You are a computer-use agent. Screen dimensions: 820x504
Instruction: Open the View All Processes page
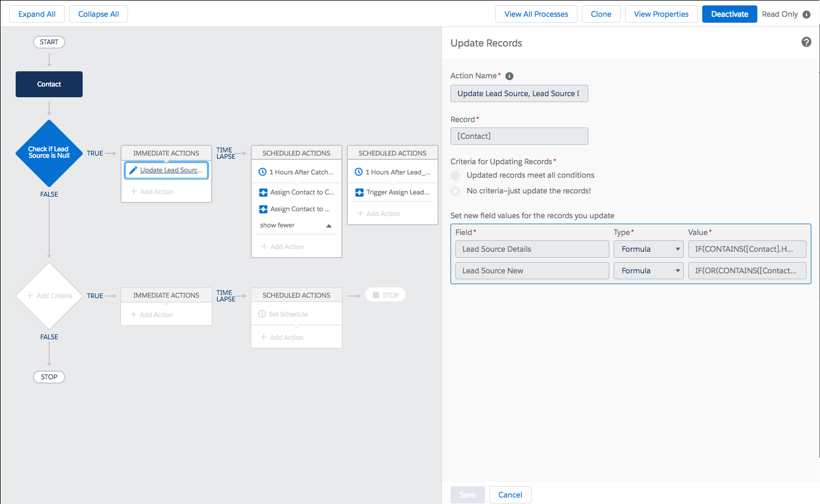[536, 14]
